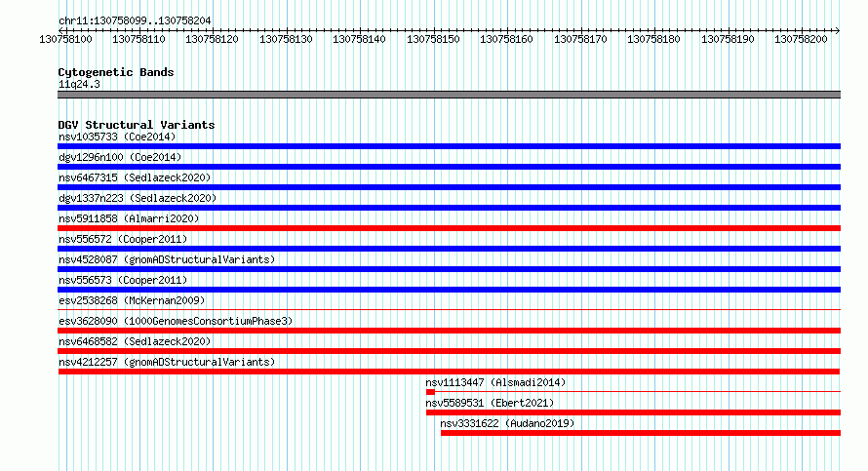Open nsv6467315 (Sedlazeck2020) variant details
868x471 pixels.
click(135, 177)
